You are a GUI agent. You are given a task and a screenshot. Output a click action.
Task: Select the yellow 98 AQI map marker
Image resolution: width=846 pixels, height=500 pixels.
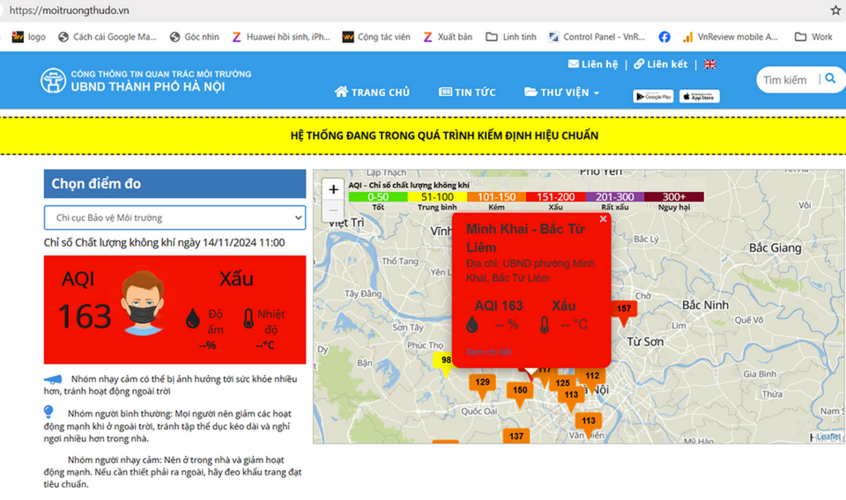tap(446, 360)
